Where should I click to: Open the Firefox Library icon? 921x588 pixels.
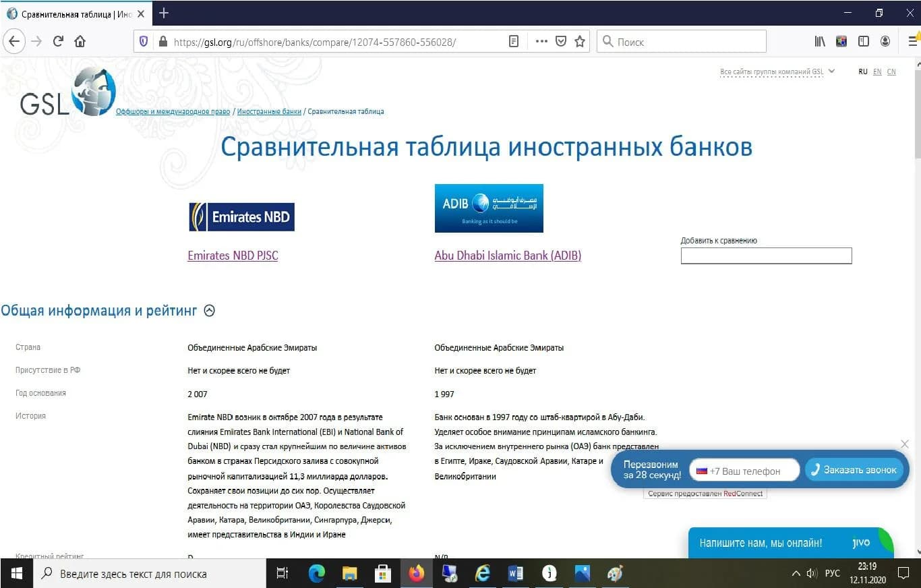[x=820, y=41]
